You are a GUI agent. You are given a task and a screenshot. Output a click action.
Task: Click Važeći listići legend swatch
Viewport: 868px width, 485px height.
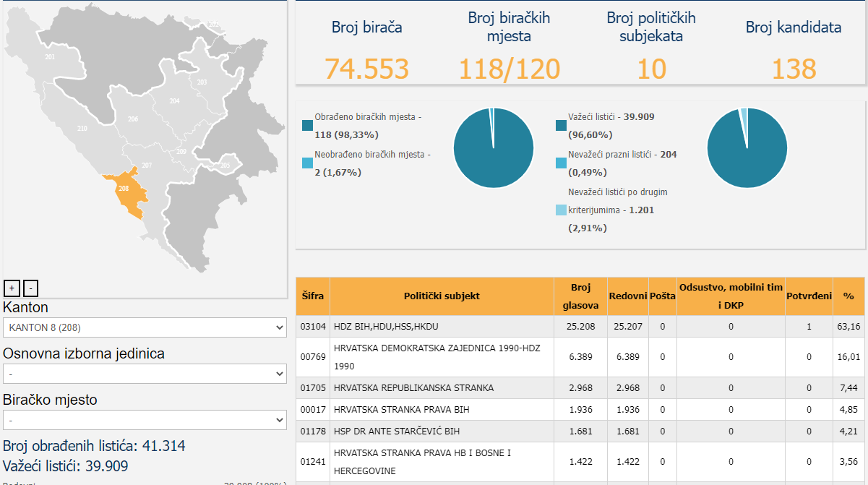[561, 125]
